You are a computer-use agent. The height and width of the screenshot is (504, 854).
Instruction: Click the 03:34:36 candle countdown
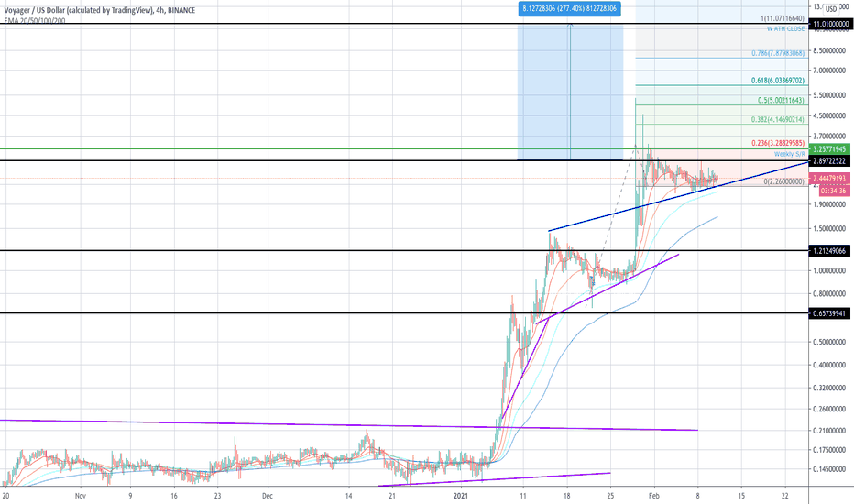pos(833,191)
